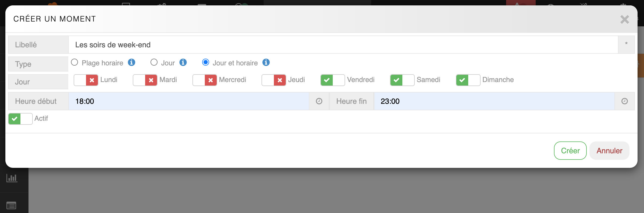Toggle the Actif switch off

pyautogui.click(x=20, y=119)
